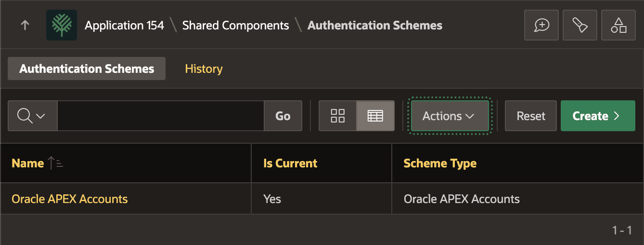The height and width of the screenshot is (245, 644).
Task: Switch to View Report table
Action: [375, 116]
